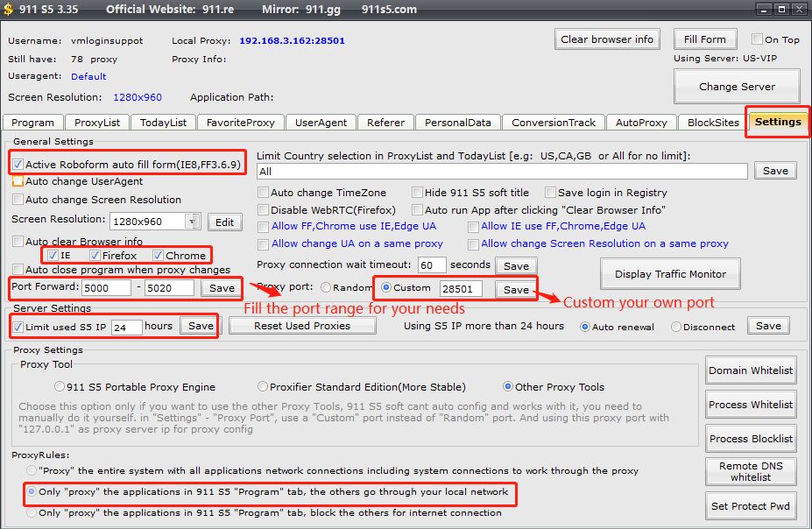Open the BlockSites tab
The width and height of the screenshot is (812, 529).
[x=713, y=123]
